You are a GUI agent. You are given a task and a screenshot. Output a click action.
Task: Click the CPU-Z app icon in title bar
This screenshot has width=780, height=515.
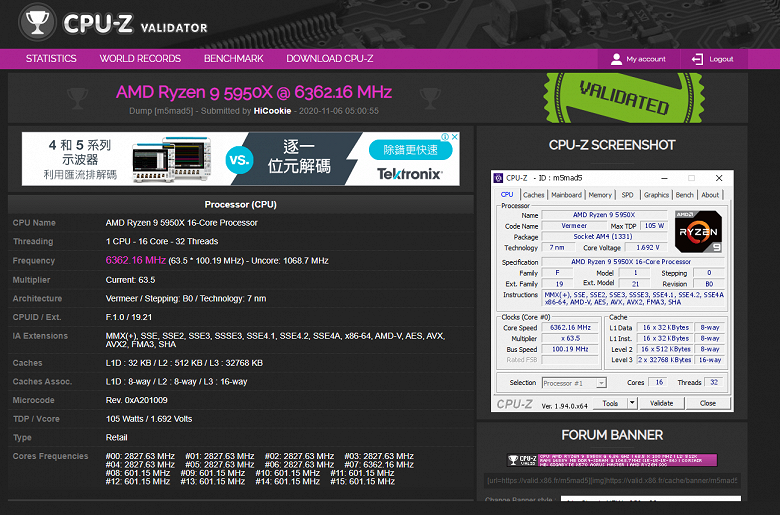tap(500, 178)
